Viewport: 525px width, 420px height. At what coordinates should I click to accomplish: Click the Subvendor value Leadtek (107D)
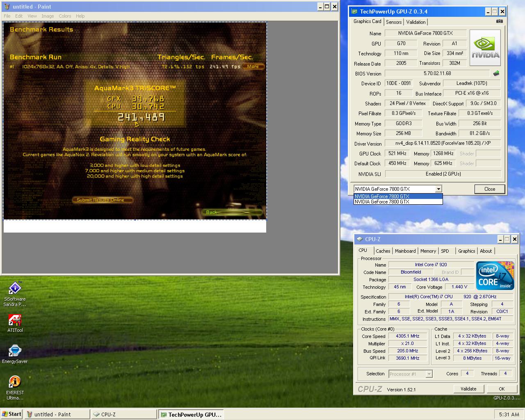pos(472,83)
